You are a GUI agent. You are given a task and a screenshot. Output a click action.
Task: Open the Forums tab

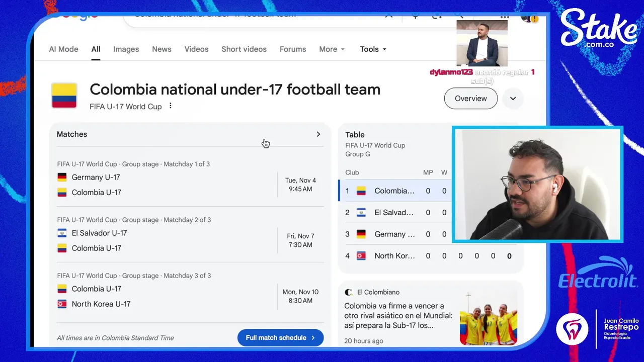point(293,49)
